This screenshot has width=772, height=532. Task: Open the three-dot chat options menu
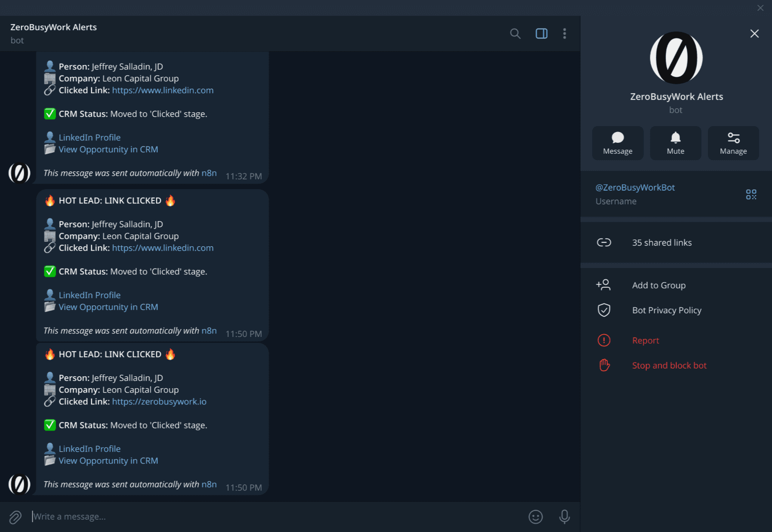pos(564,33)
